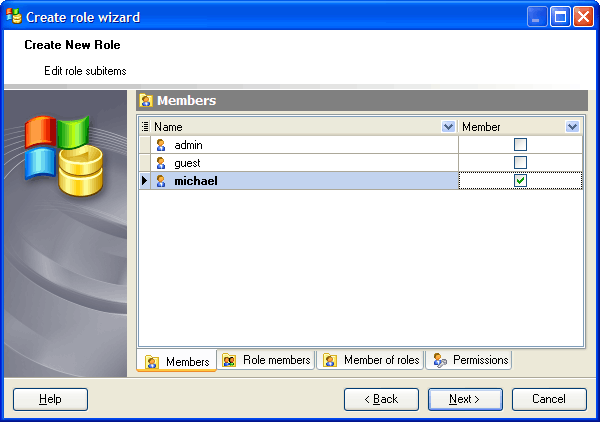Viewport: 600px width, 422px height.
Task: Open the Permissions tab
Action: click(x=469, y=360)
